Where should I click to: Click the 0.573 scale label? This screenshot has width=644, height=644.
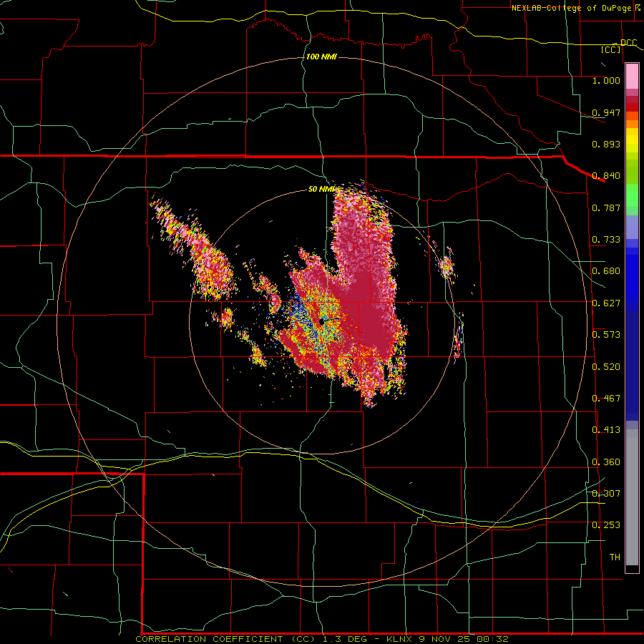[606, 335]
